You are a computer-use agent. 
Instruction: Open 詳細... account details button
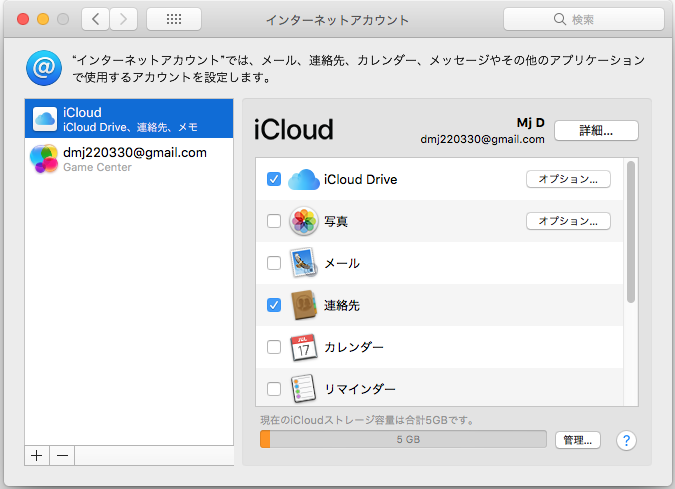(x=596, y=130)
